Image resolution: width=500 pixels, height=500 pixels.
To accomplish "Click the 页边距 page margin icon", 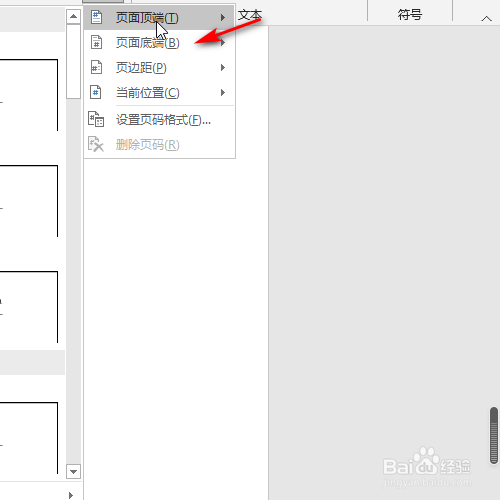I will 97,67.
